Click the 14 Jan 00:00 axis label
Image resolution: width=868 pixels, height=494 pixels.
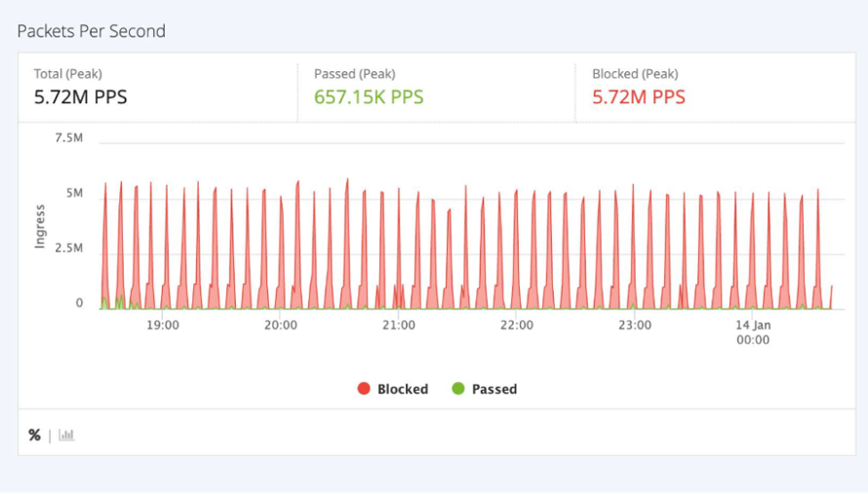point(753,332)
